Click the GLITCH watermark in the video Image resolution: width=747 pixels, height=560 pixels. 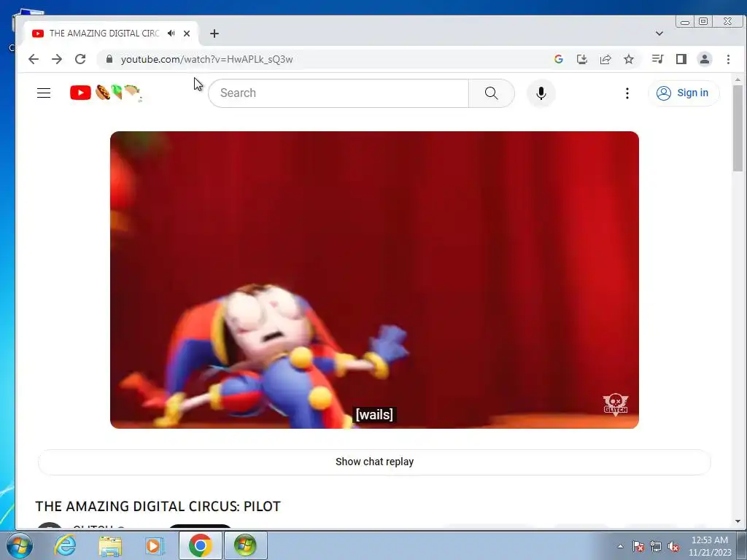616,404
